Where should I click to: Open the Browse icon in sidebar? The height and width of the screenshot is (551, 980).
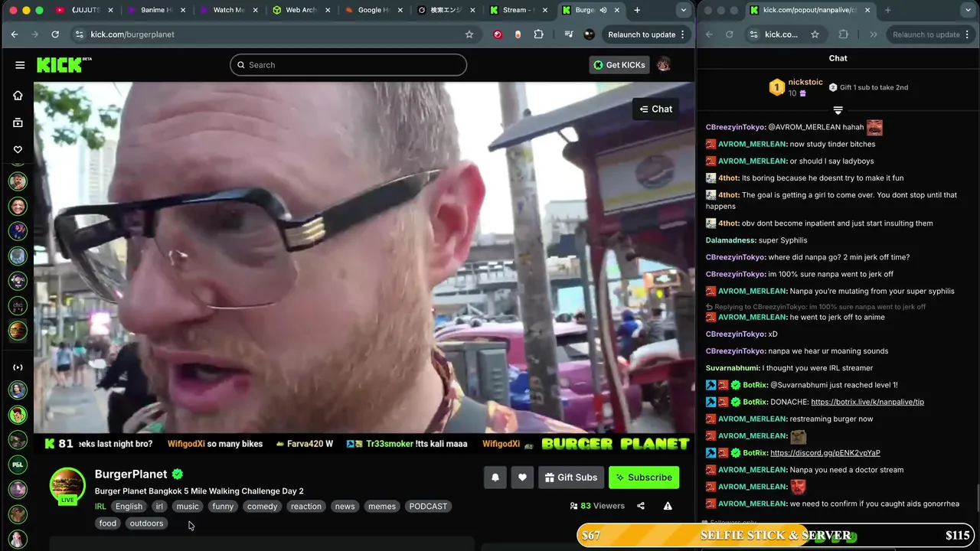click(18, 122)
